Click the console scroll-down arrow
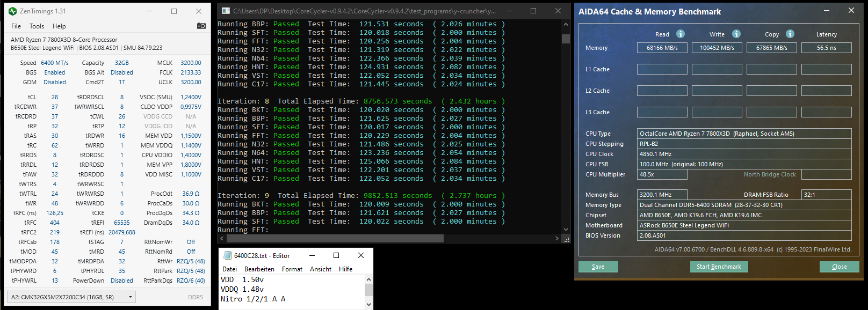The width and height of the screenshot is (868, 310). coord(566,230)
